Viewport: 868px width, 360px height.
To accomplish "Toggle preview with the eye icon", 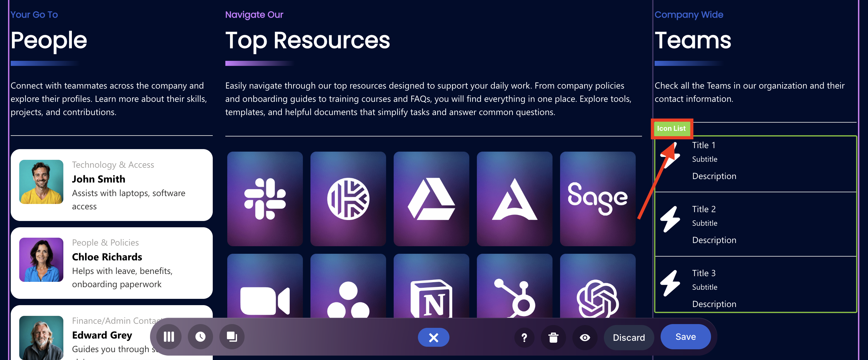I will (x=585, y=337).
